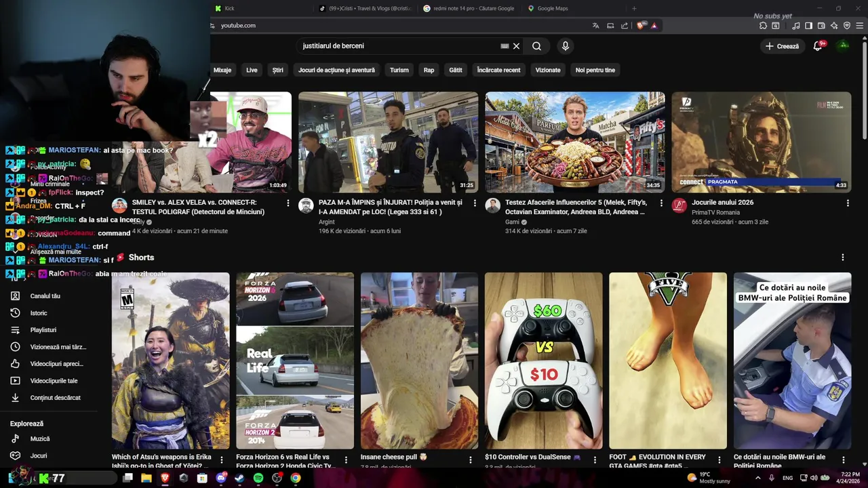This screenshot has height=488, width=868.
Task: Open options for $10 Controller vs DualSense short
Action: click(x=595, y=460)
